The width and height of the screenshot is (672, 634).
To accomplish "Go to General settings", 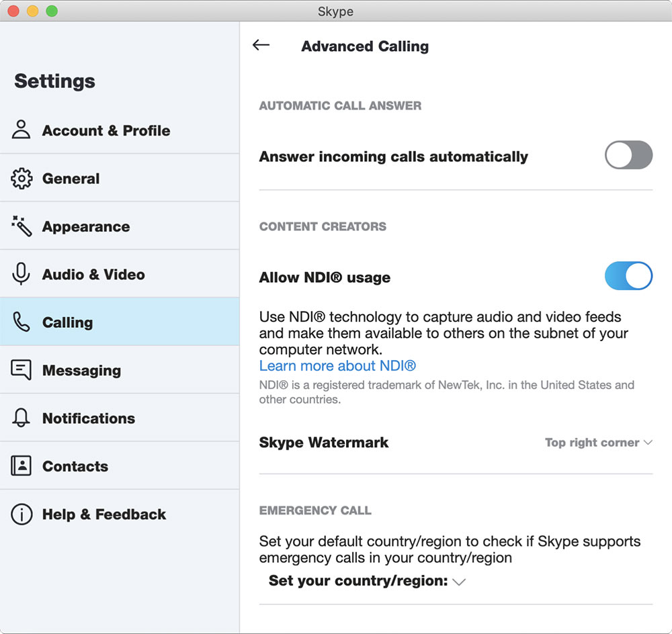I will click(x=120, y=178).
